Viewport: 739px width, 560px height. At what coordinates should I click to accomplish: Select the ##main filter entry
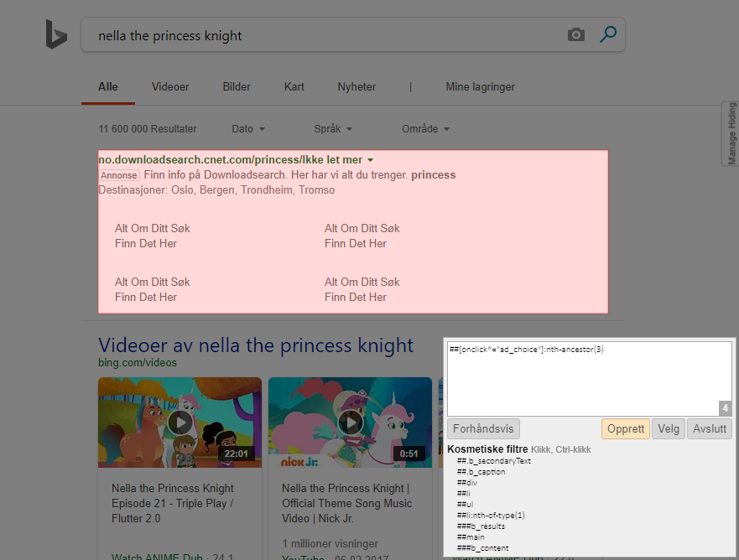click(x=471, y=537)
